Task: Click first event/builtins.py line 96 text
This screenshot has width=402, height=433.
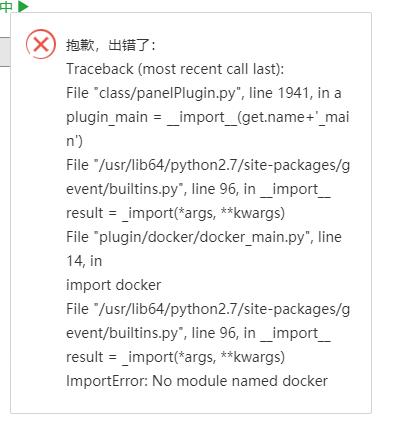Action: 198,189
